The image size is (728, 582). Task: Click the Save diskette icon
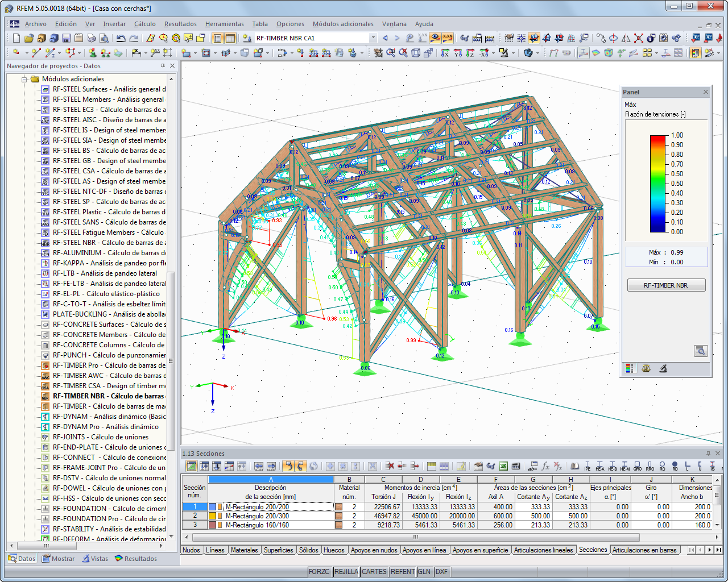tap(66, 38)
